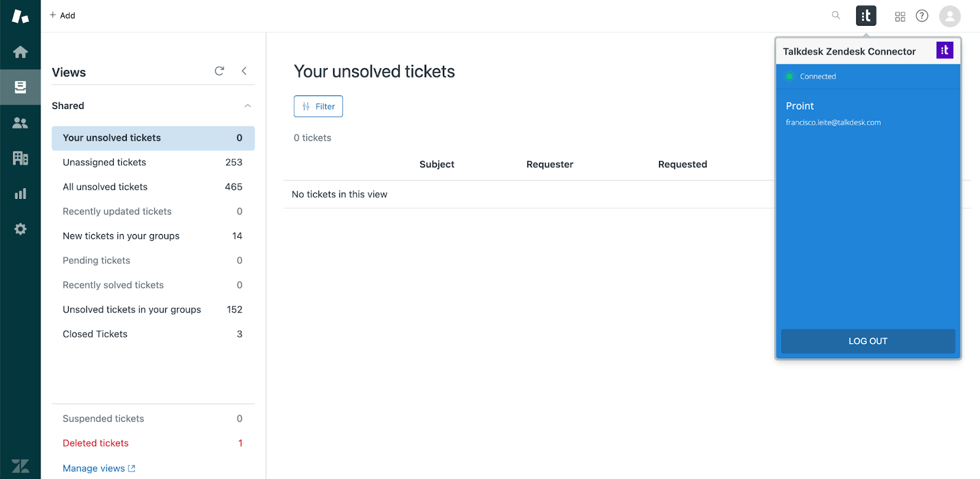Open the Customers people icon
This screenshot has width=980, height=479.
point(20,123)
